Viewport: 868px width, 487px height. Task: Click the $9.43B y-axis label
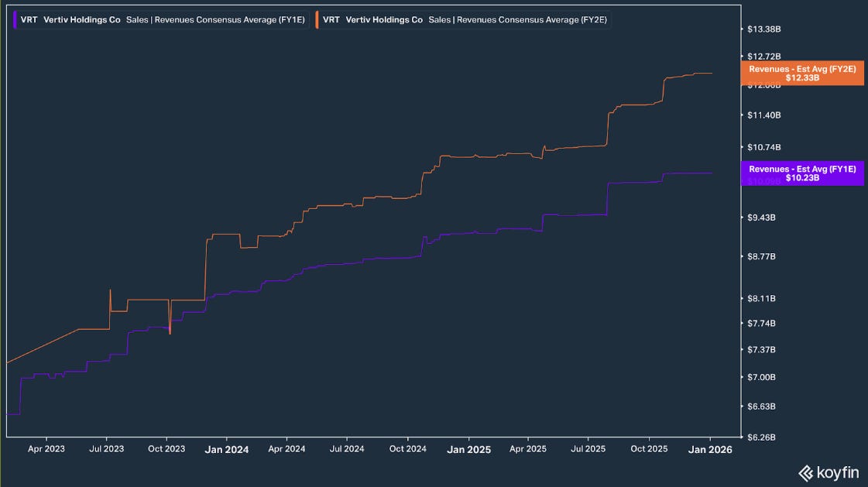[x=761, y=218]
